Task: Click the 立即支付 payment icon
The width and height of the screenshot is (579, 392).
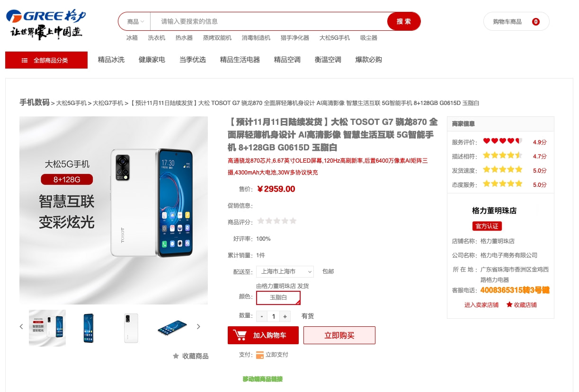Action: coord(260,355)
